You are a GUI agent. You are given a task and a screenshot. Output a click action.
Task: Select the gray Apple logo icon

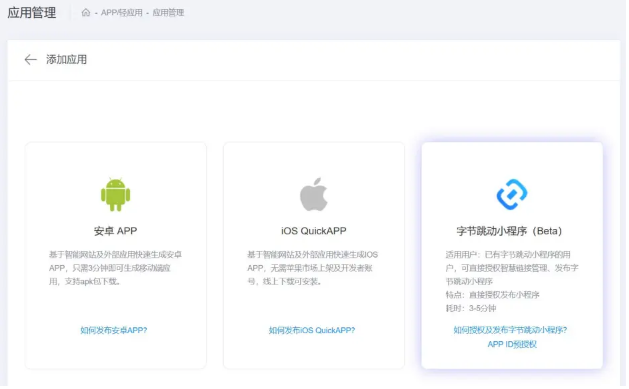click(x=314, y=194)
